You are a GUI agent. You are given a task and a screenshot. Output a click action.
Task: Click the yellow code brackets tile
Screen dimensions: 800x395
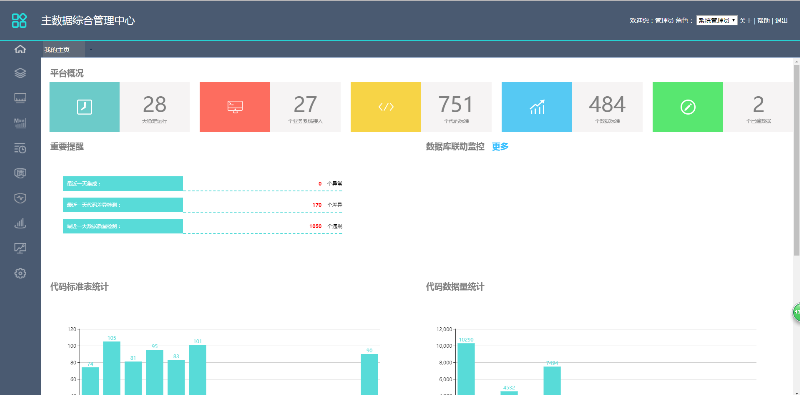click(x=386, y=107)
